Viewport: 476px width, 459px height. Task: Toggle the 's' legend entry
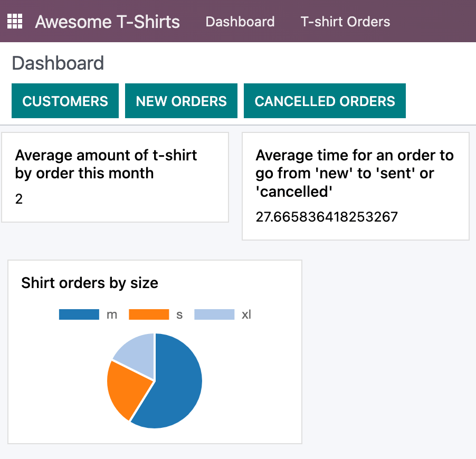pyautogui.click(x=179, y=314)
